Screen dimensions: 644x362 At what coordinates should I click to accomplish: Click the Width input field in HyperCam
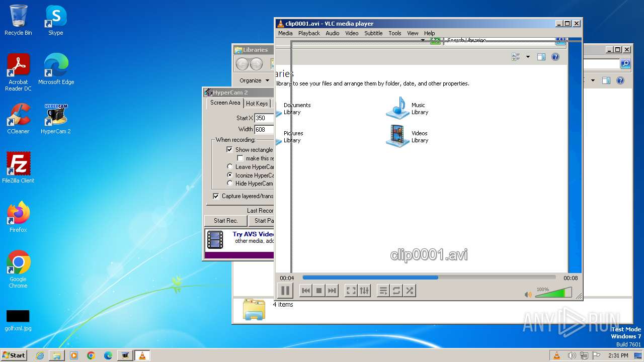pyautogui.click(x=264, y=129)
